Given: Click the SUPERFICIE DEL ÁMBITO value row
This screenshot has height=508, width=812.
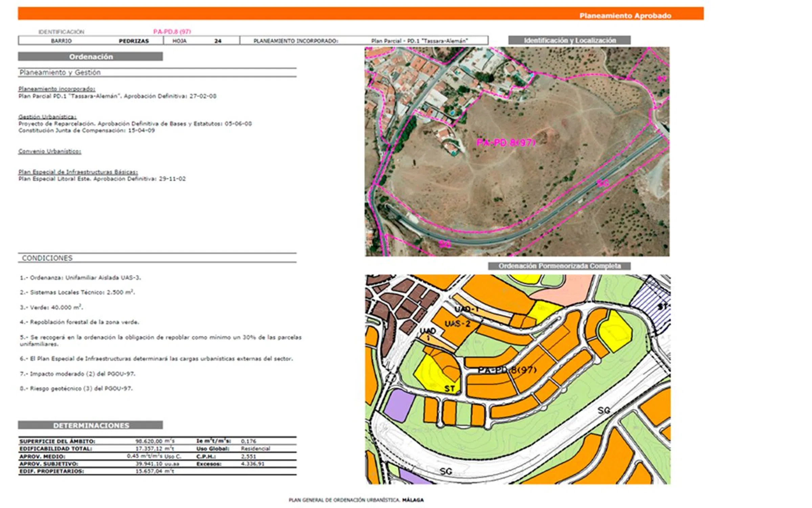Looking at the screenshot, I should (155, 441).
